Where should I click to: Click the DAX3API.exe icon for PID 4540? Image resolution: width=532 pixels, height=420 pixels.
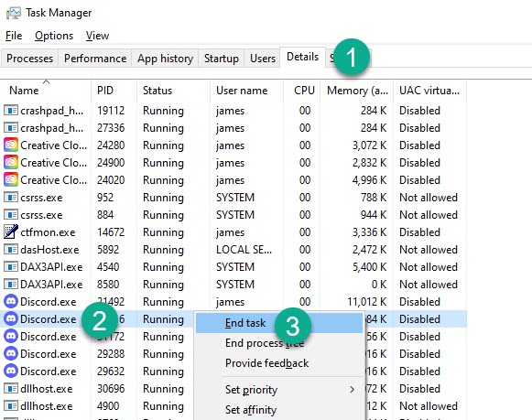point(11,267)
